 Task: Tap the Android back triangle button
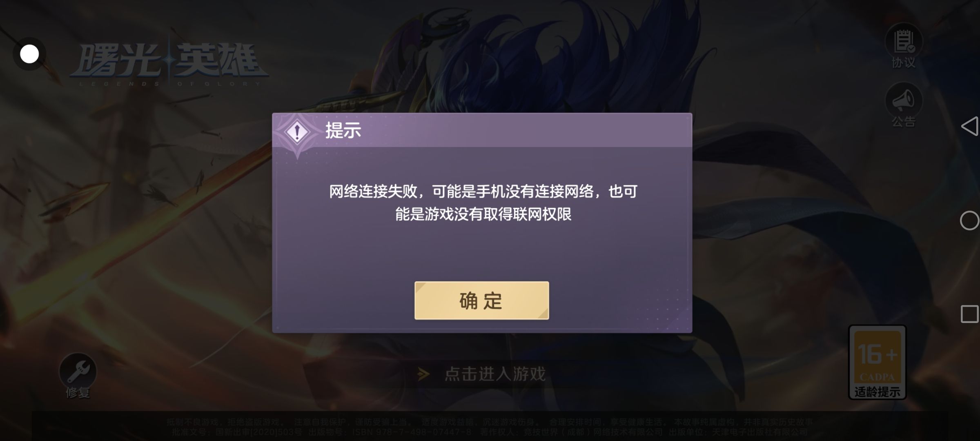[x=970, y=126]
